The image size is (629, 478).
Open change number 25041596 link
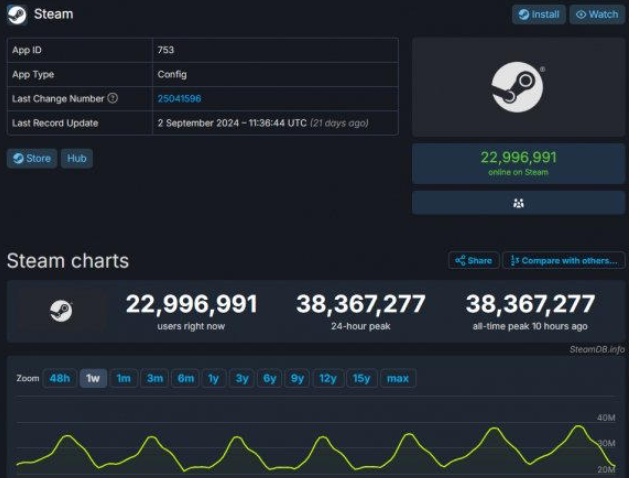point(179,99)
